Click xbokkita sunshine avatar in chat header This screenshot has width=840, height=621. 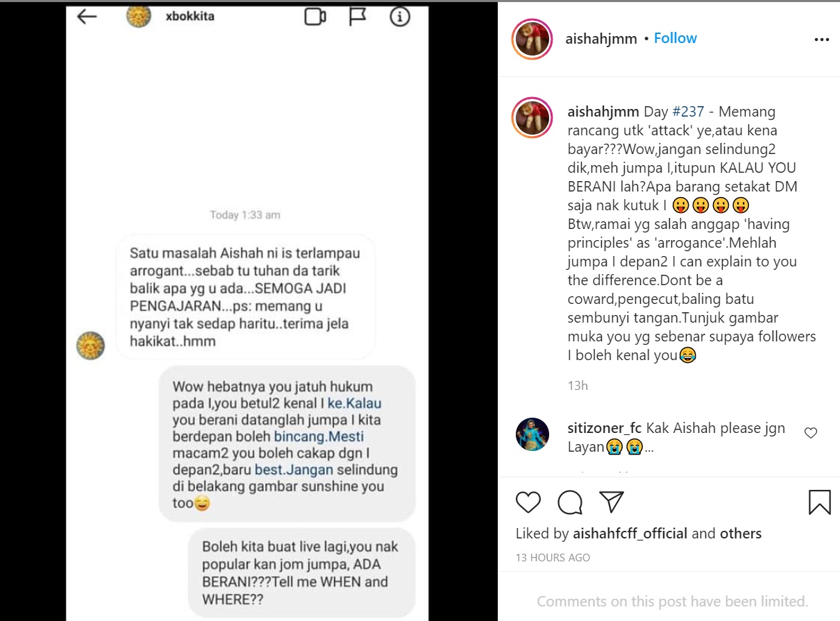[139, 15]
